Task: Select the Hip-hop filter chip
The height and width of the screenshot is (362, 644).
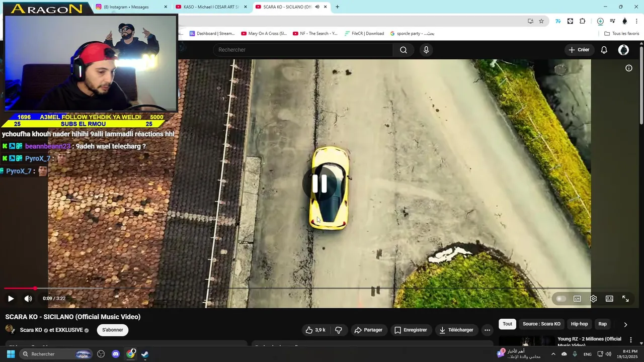Action: point(579,324)
